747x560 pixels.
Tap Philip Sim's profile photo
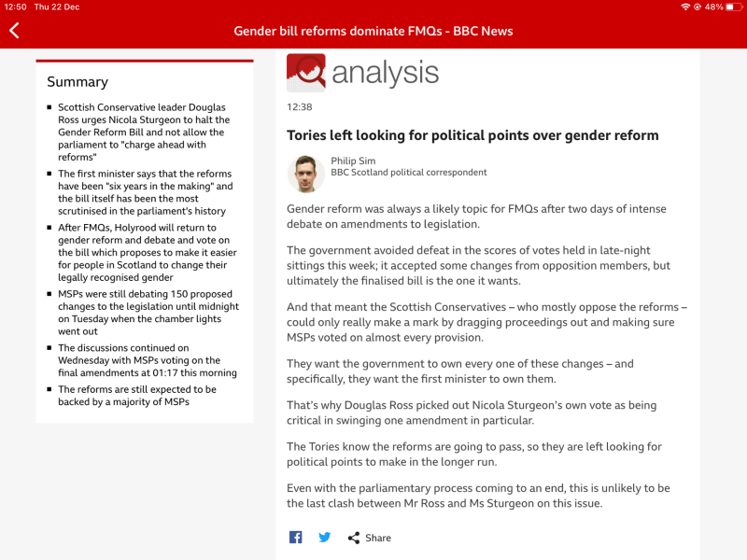click(x=306, y=174)
